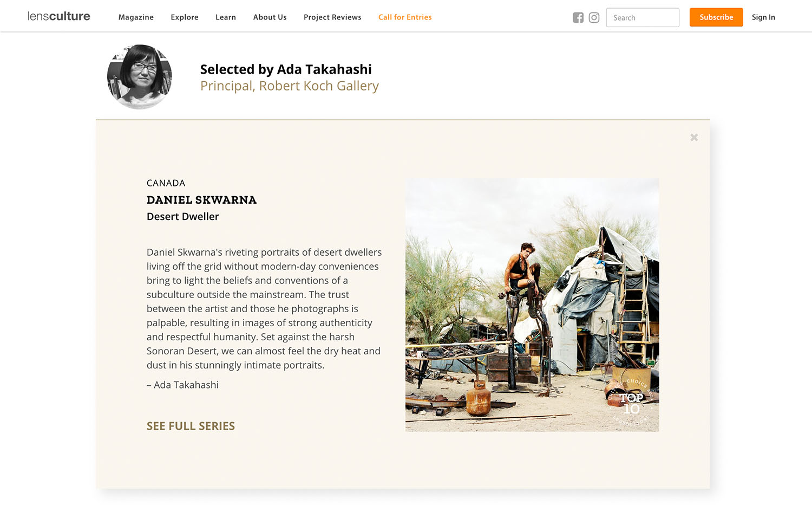Open the Magazine menu
The height and width of the screenshot is (505, 812).
[136, 17]
